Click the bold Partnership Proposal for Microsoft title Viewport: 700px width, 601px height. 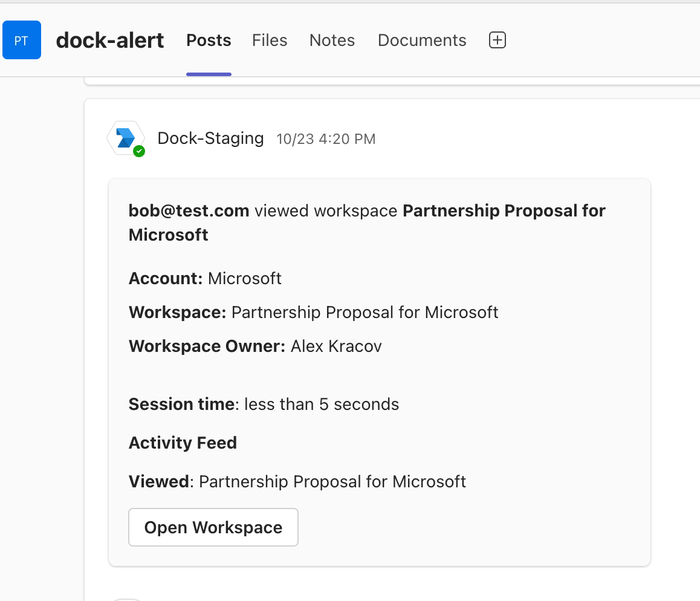[x=504, y=211]
